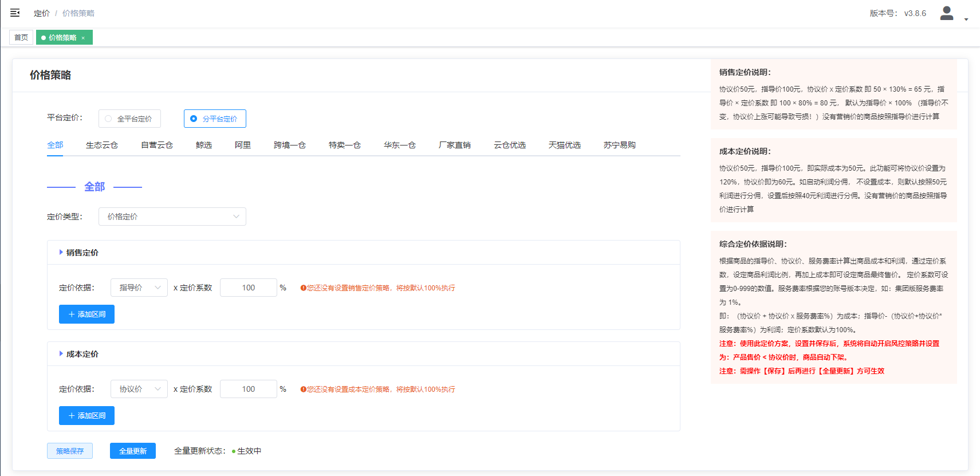
Task: Click the warning icon beside cost pricing notice
Action: [303, 390]
